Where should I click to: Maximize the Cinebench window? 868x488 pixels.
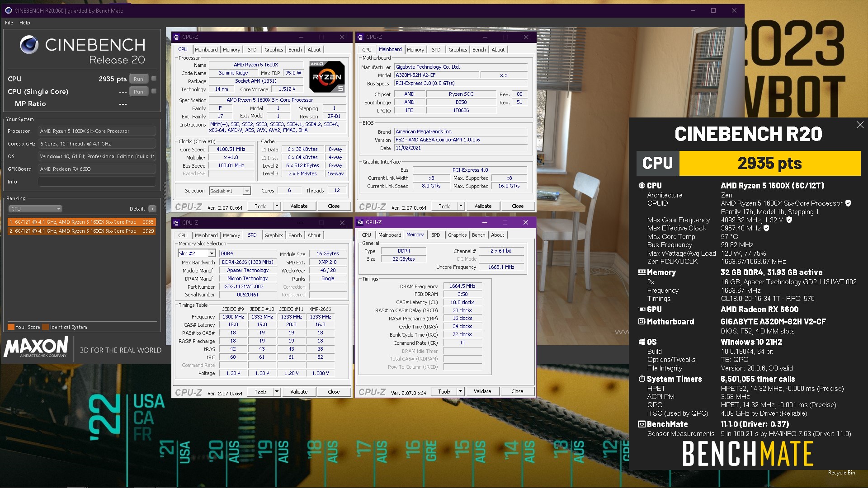713,10
